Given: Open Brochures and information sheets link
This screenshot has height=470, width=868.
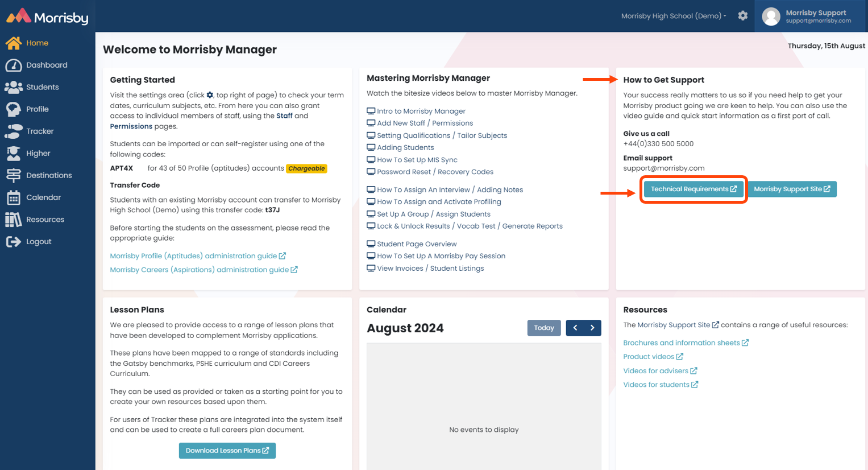Looking at the screenshot, I should click(686, 343).
